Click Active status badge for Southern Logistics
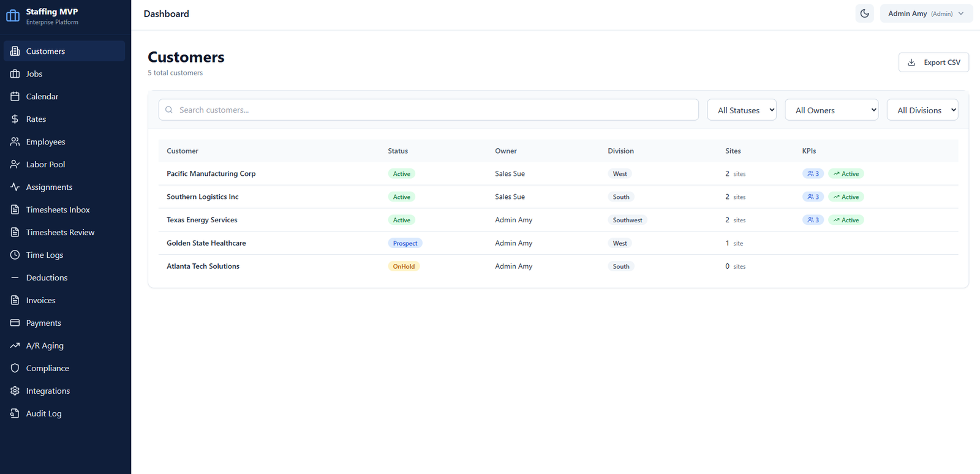The width and height of the screenshot is (980, 474). (402, 197)
